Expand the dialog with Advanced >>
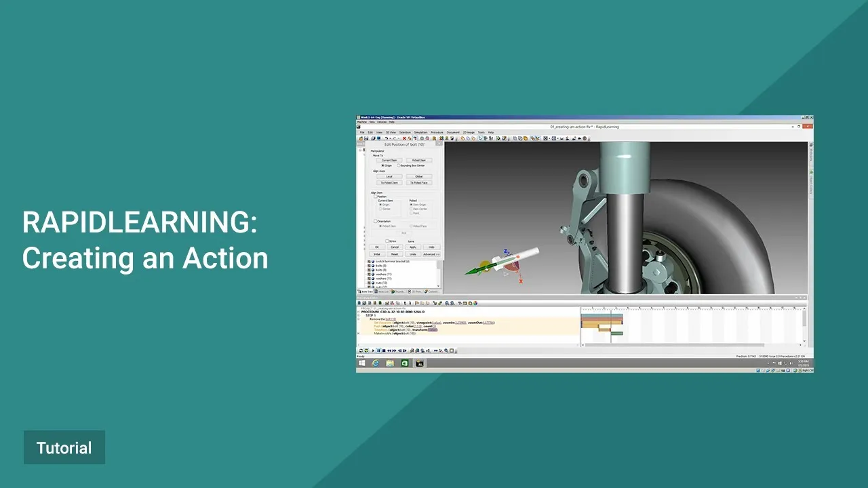868x488 pixels. (x=431, y=254)
